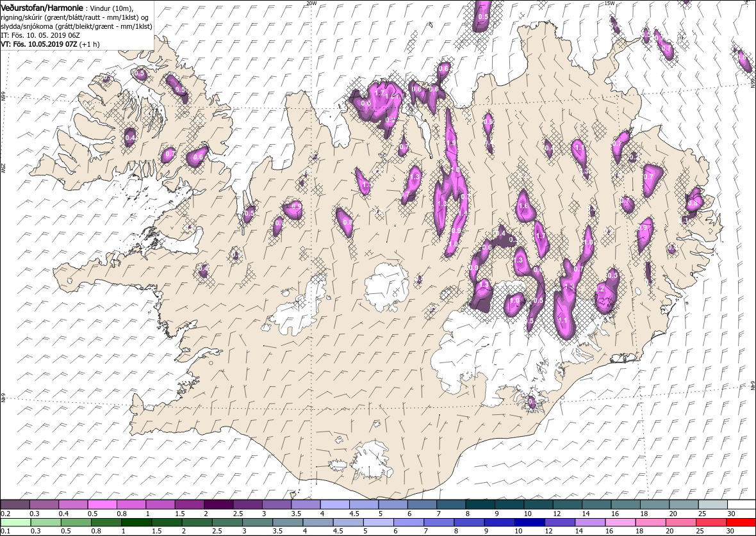Select upper legend light grey swatch labeled 25

712,505
